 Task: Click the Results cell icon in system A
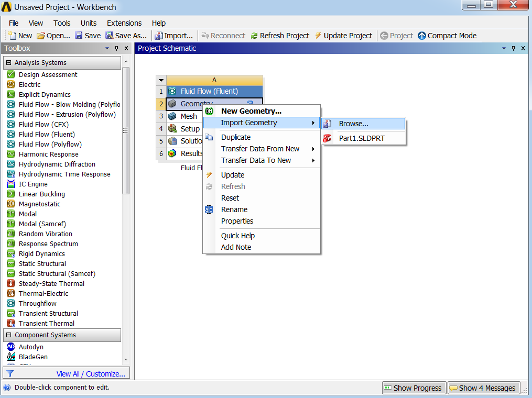172,153
